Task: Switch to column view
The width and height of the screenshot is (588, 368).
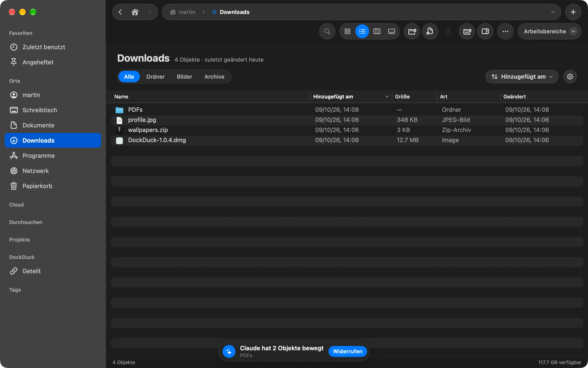Action: pyautogui.click(x=377, y=32)
